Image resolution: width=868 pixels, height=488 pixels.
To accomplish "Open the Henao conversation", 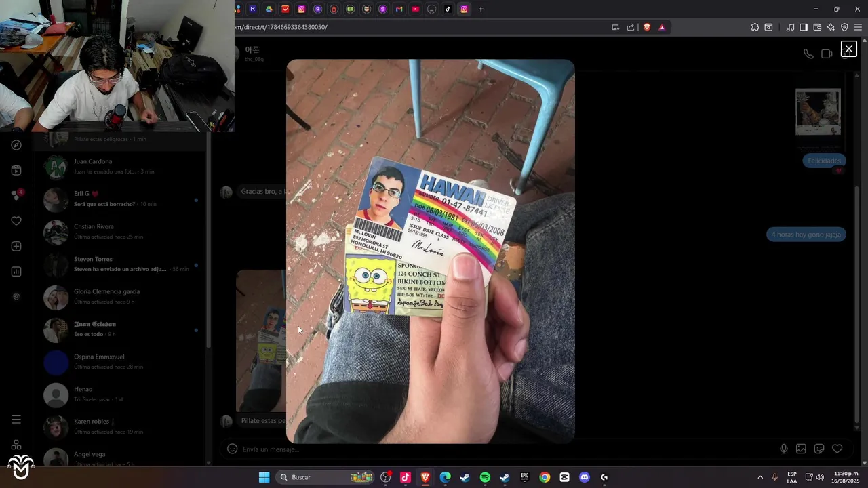I will point(121,394).
